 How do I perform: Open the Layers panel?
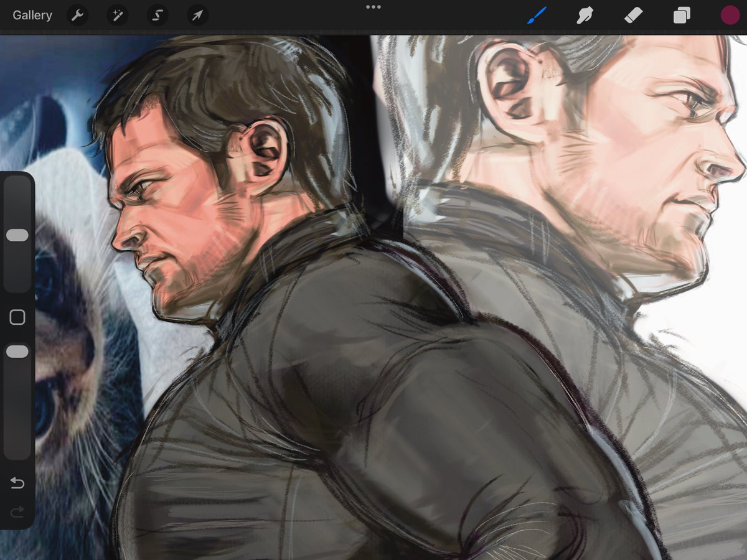[680, 15]
